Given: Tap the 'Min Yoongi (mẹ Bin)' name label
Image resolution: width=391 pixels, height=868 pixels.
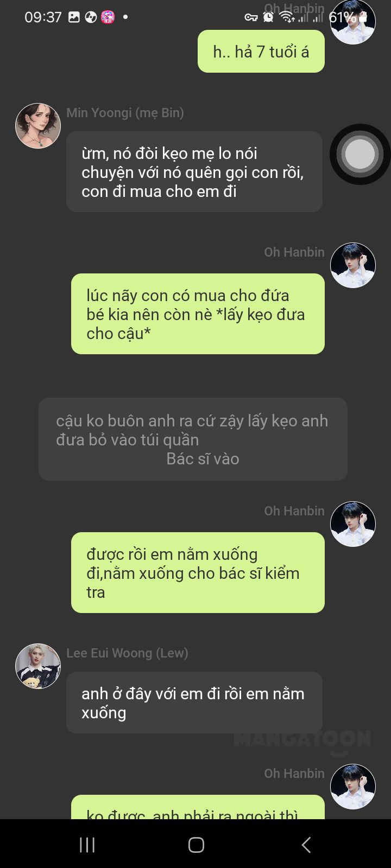Looking at the screenshot, I should pyautogui.click(x=125, y=113).
